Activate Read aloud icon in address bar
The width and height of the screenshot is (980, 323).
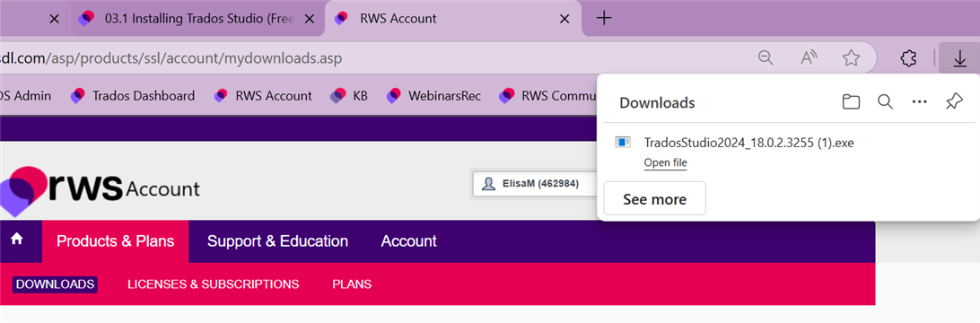809,58
